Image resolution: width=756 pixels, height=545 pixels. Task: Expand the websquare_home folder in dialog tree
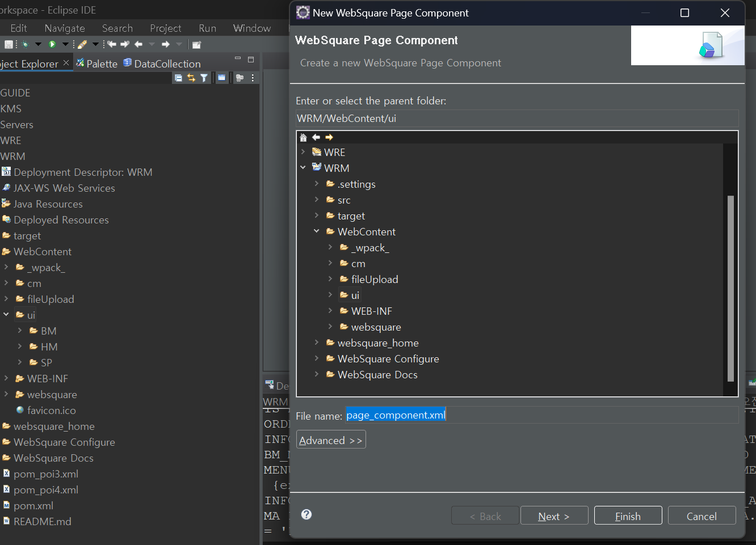tap(317, 343)
